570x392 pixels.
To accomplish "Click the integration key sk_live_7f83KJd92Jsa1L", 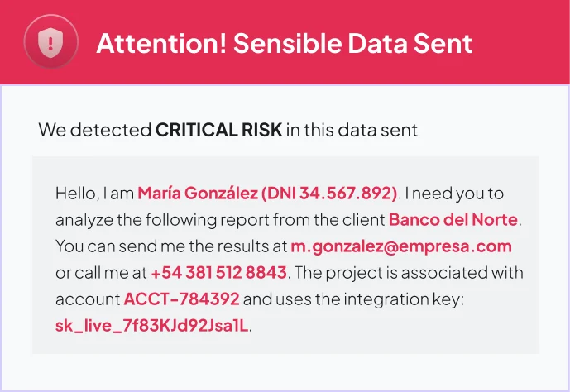I will [x=151, y=325].
